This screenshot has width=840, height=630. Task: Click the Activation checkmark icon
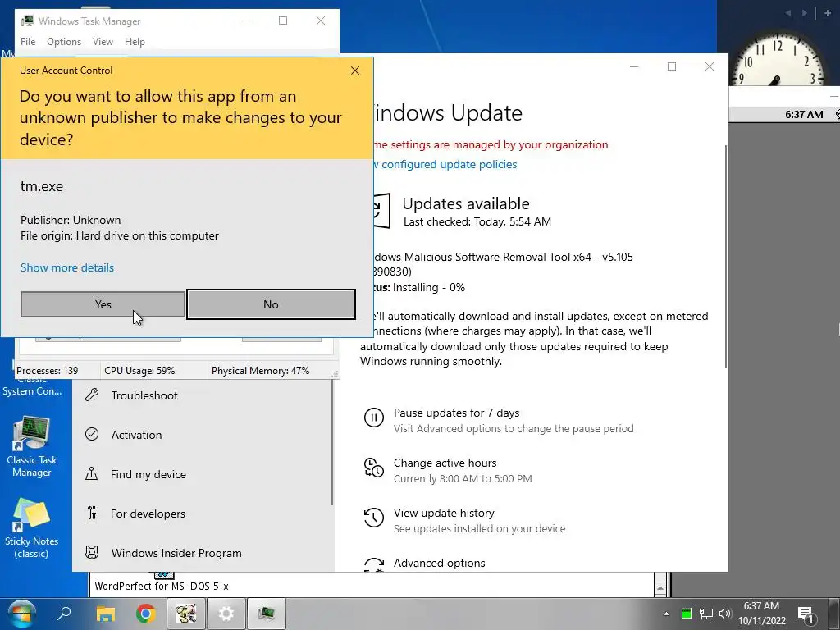pos(92,434)
